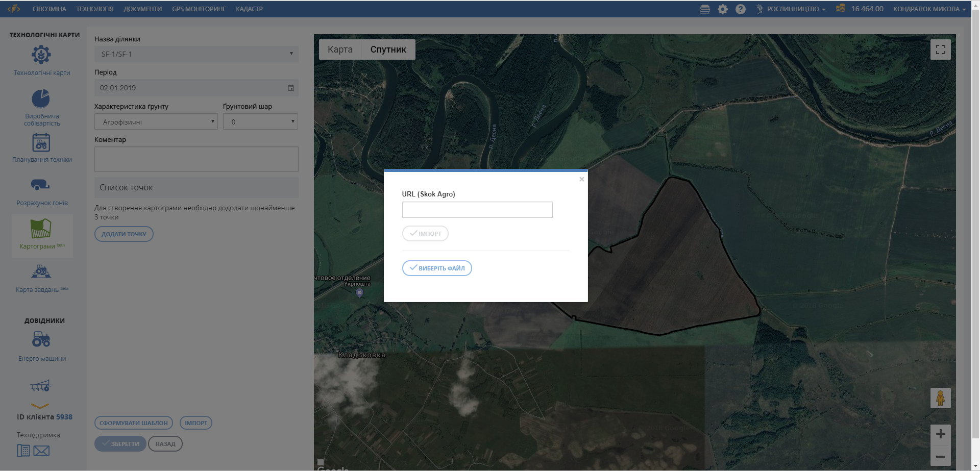The image size is (980, 471).
Task: Select the Картограми map icon
Action: pos(41,229)
